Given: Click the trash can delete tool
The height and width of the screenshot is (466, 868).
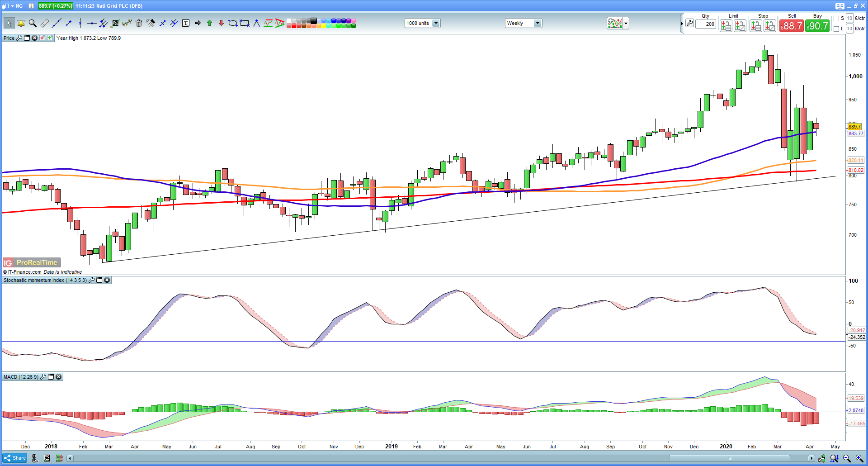Looking at the screenshot, I should (139, 23).
